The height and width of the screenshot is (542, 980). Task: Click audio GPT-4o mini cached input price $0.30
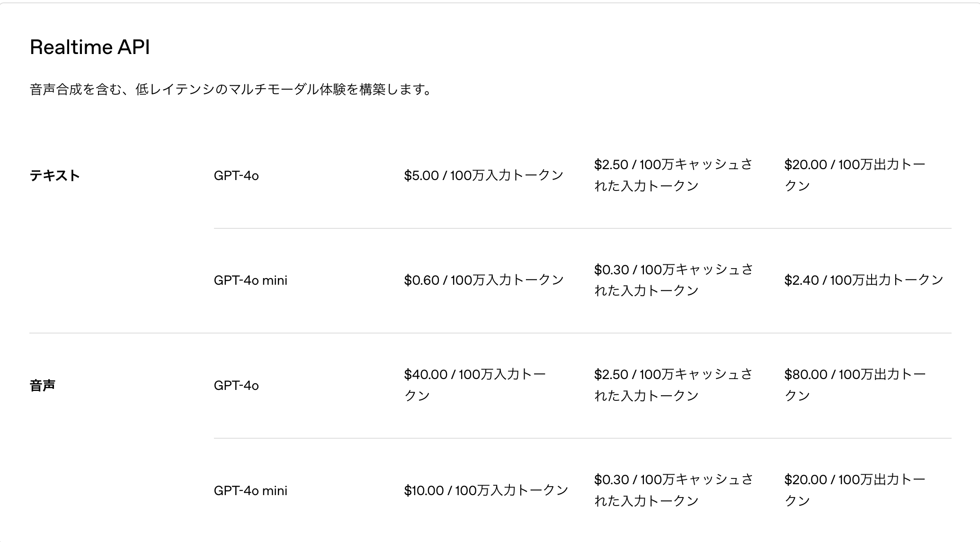coord(674,490)
